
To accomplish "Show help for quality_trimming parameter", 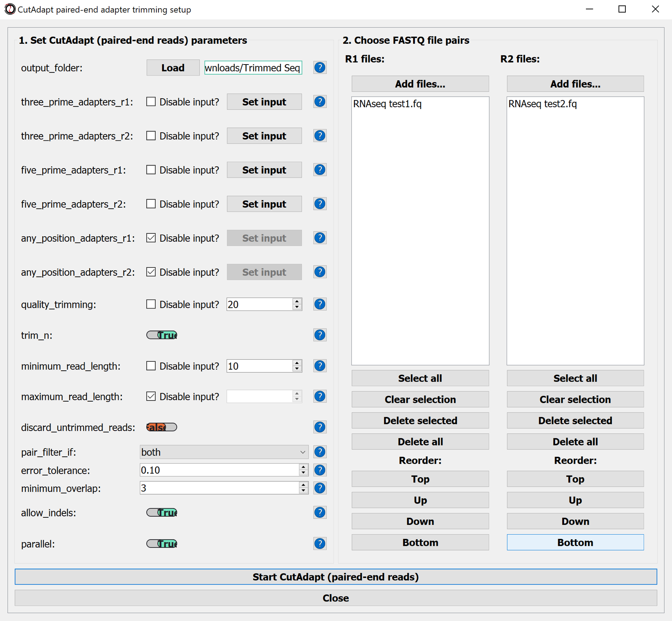I will pos(320,304).
